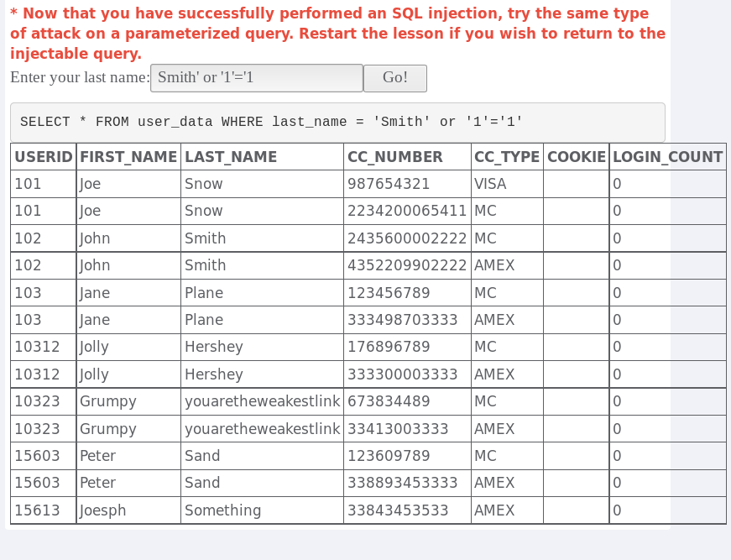
Task: Click the Joesph first name cell
Action: pos(106,510)
